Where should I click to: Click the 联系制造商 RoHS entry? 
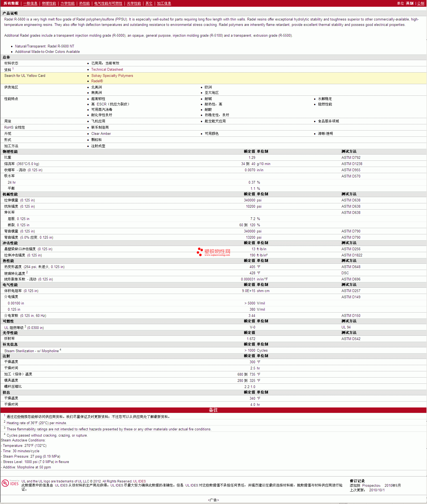[x=100, y=127]
